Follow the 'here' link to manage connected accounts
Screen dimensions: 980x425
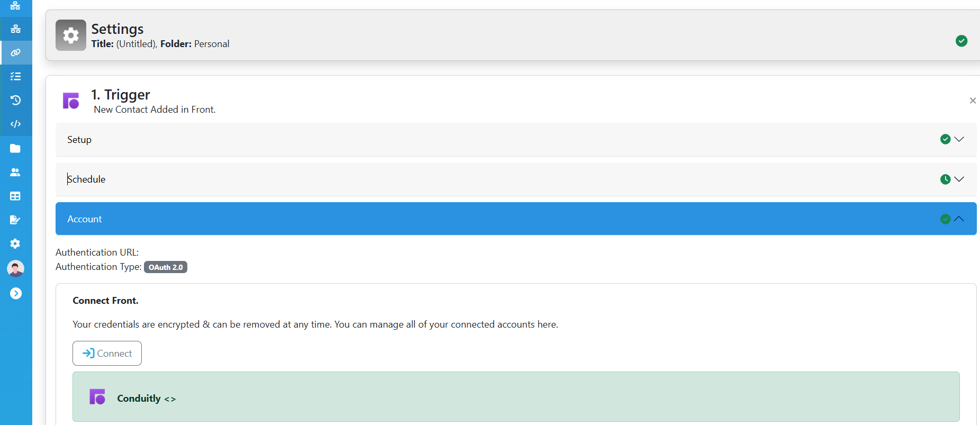click(x=547, y=324)
